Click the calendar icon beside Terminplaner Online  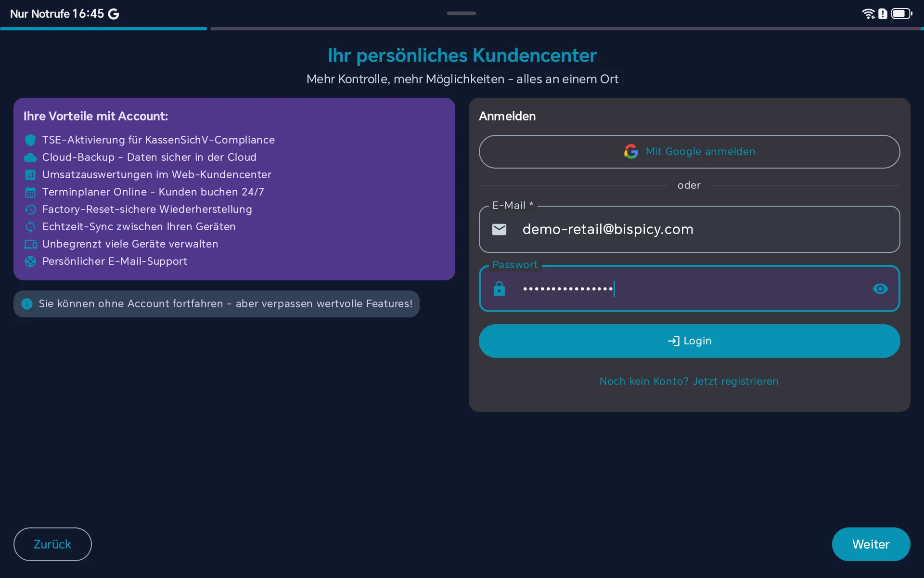(30, 192)
